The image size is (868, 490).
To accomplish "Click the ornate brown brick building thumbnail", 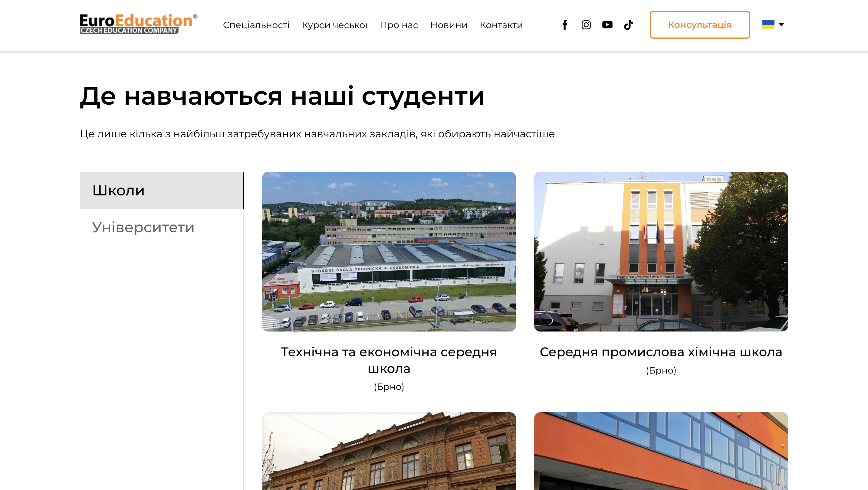I will [389, 451].
